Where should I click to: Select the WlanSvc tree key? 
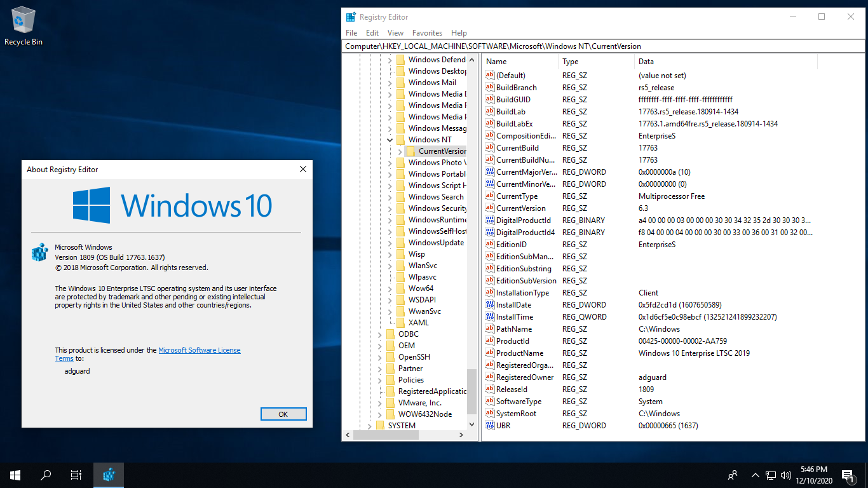point(423,265)
